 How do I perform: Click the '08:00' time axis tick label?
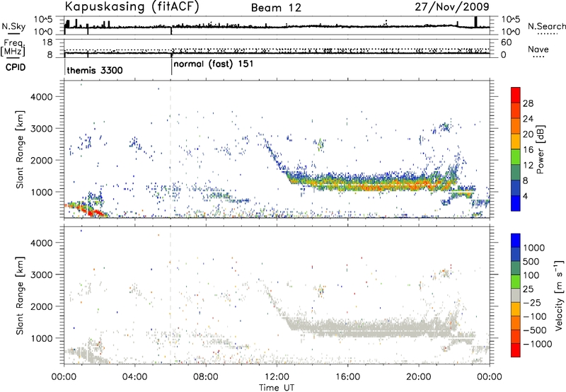coord(206,377)
